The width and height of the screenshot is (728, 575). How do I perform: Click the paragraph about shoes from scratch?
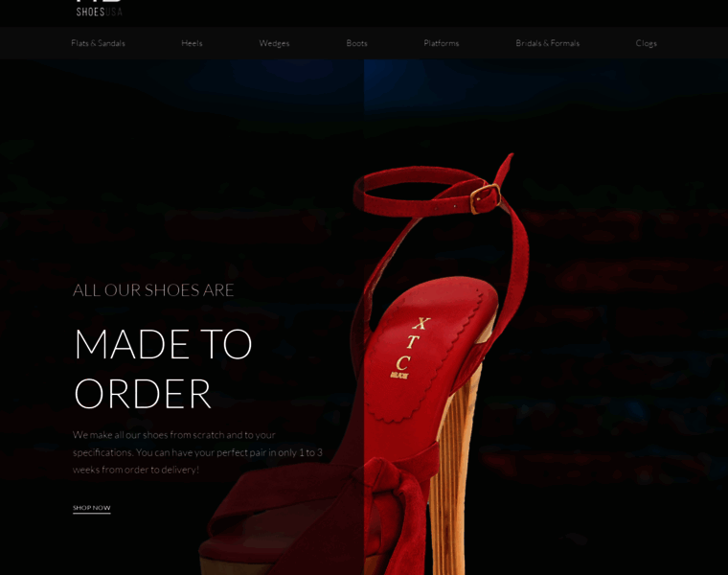197,452
